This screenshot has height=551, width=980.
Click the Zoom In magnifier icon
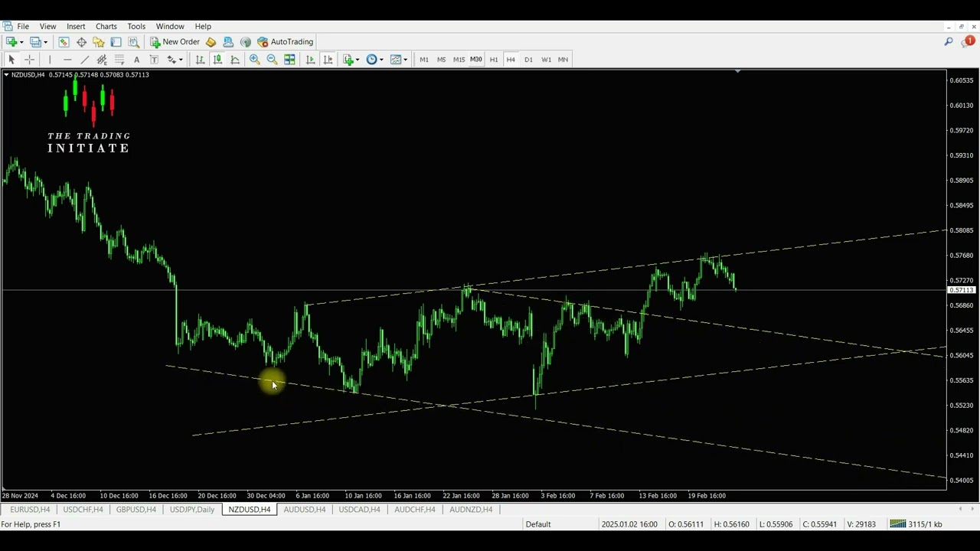pos(254,60)
